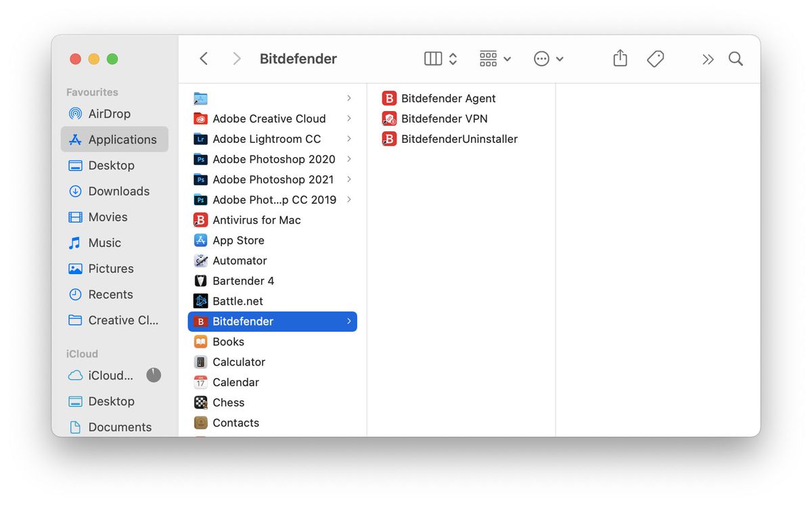Open the grouping options dropdown
812x505 pixels.
point(495,59)
